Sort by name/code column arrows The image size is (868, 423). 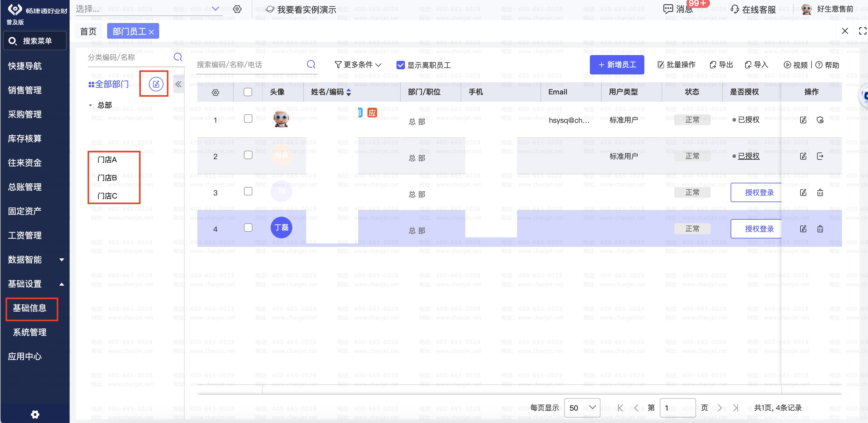coord(349,92)
